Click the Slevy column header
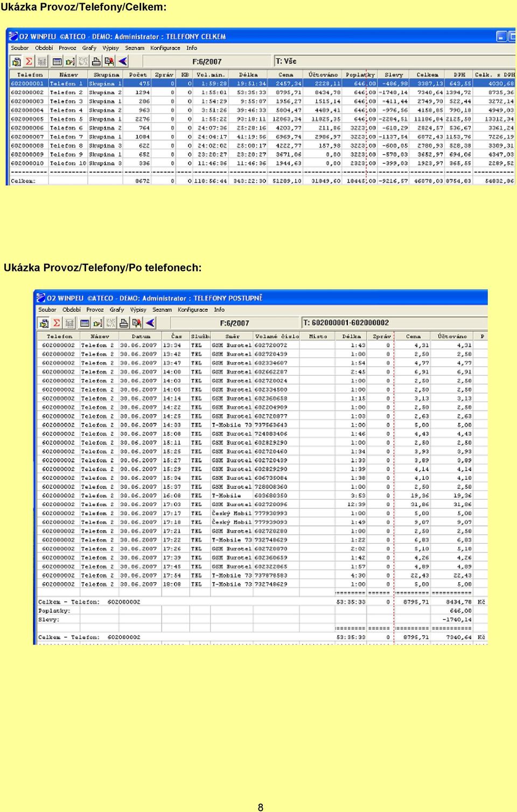The image size is (517, 812). coord(394,75)
